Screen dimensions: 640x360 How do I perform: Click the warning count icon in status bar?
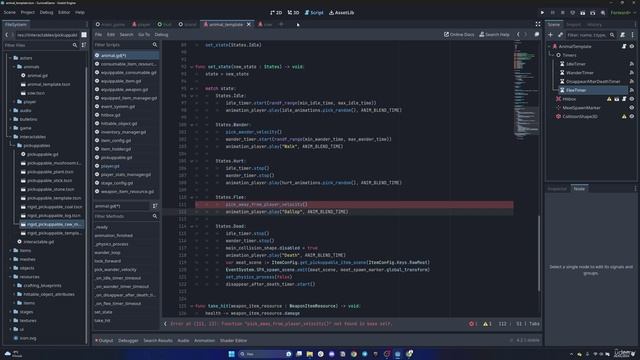(487, 324)
